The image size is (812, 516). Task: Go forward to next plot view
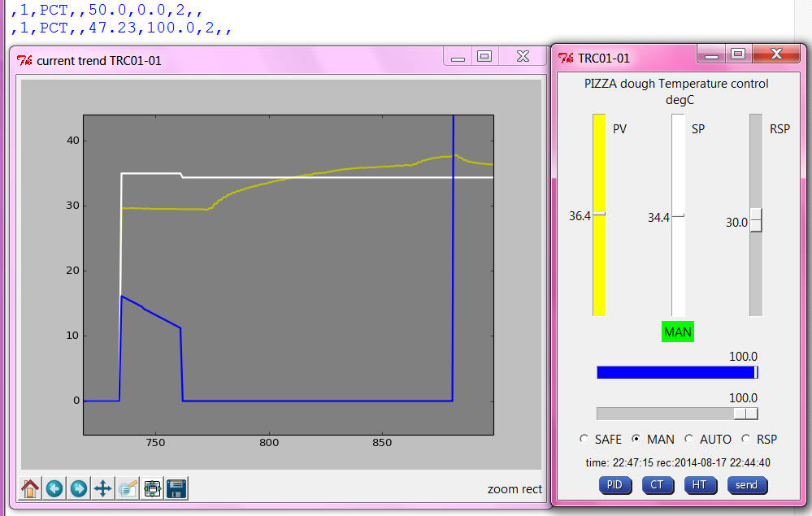click(79, 488)
